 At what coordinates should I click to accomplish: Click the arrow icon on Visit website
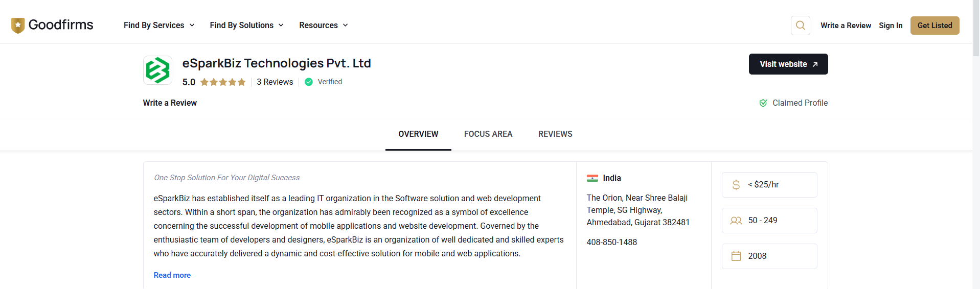pyautogui.click(x=815, y=64)
